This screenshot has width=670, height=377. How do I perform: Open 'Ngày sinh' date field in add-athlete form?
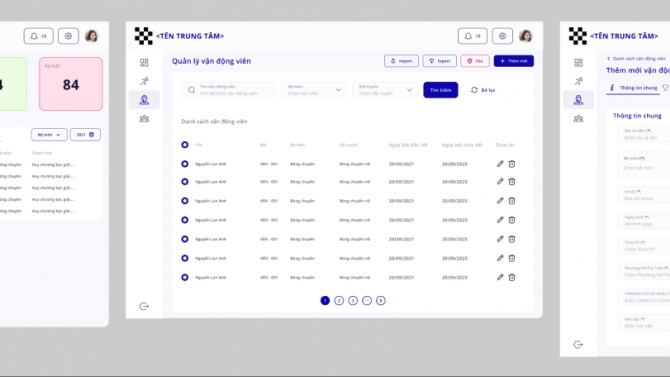point(644,221)
